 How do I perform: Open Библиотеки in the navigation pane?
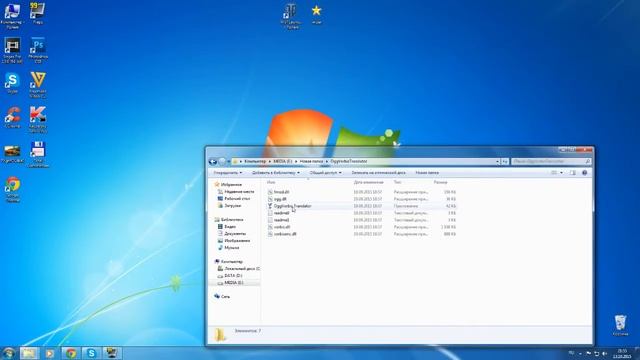229,220
